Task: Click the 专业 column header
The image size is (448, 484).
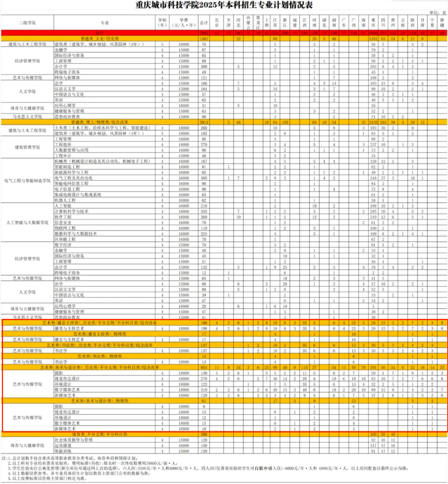Action: 105,23
